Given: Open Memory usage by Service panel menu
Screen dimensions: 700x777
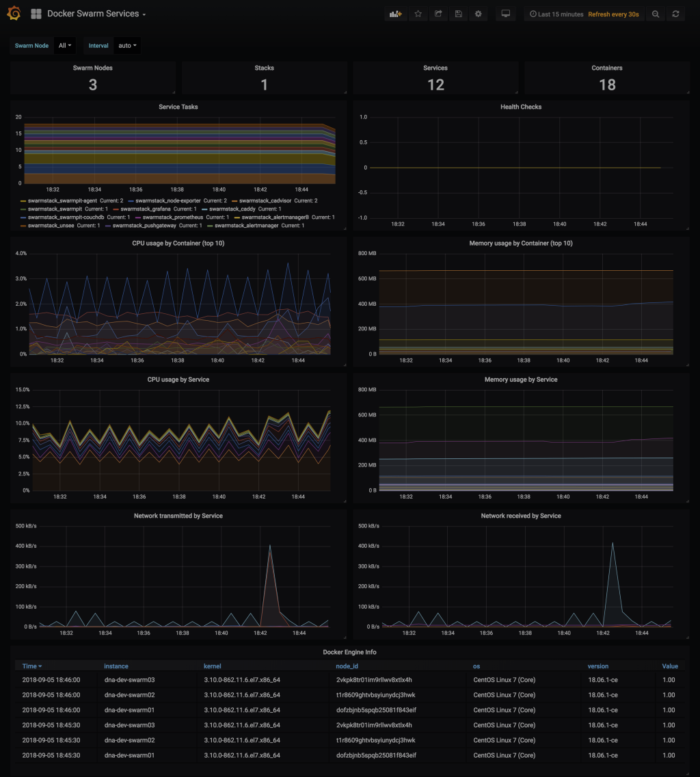Looking at the screenshot, I should (521, 380).
